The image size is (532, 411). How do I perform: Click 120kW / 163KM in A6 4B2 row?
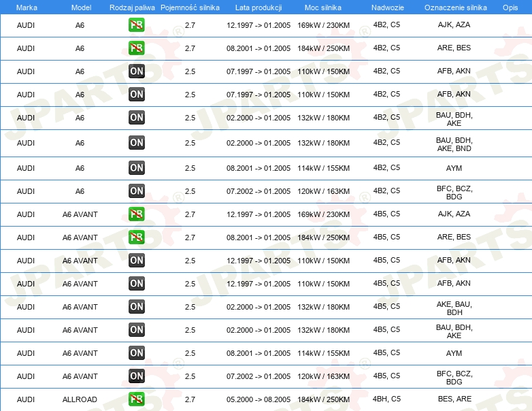click(x=323, y=191)
